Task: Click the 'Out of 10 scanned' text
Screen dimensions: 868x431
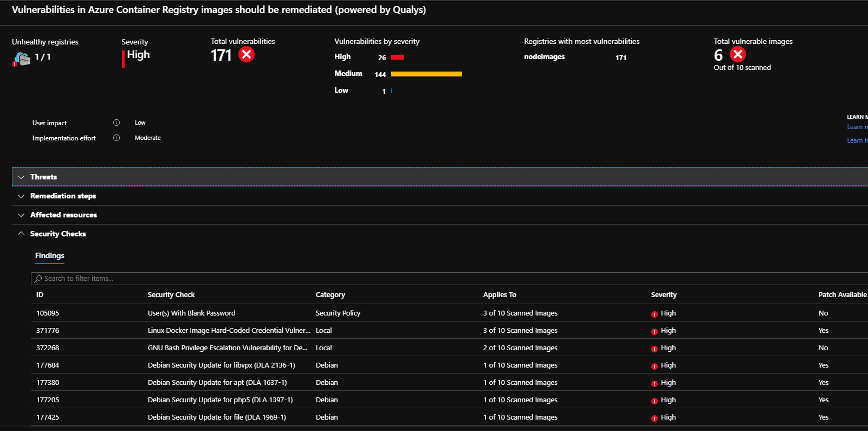Action: coord(742,68)
